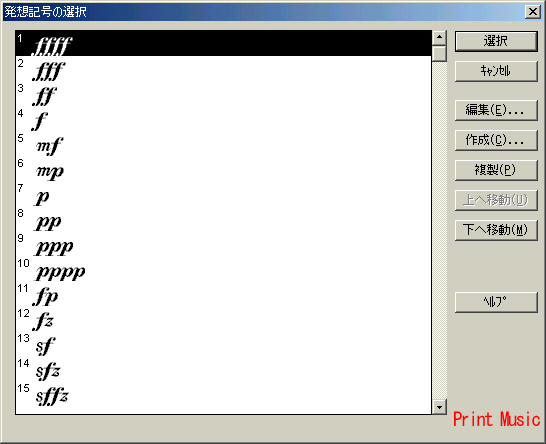The width and height of the screenshot is (546, 444).
Task: Open 編集(E)... edit dialog
Action: 496,110
